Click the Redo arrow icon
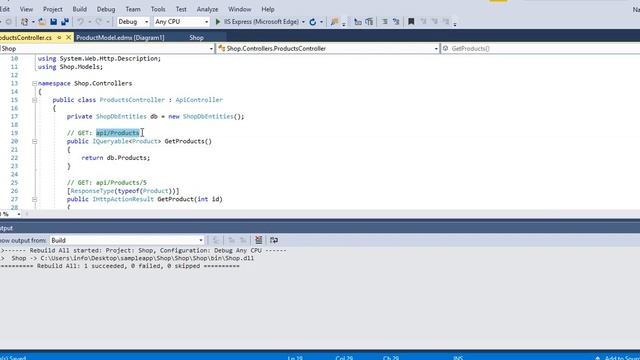The height and width of the screenshot is (360, 640). 99,22
